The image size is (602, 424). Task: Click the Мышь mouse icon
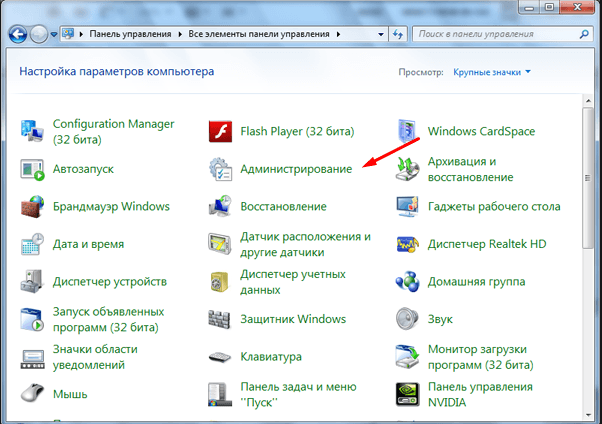pyautogui.click(x=33, y=393)
